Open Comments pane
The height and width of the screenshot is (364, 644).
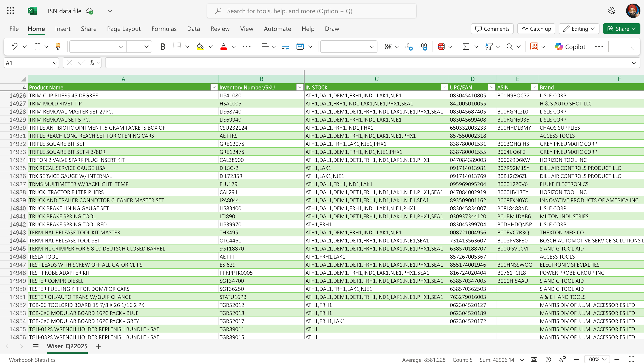pyautogui.click(x=492, y=28)
